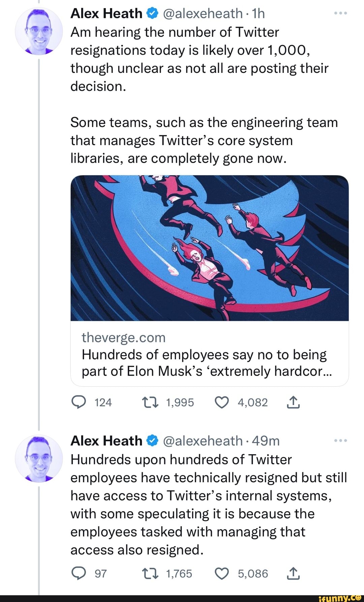364x602 pixels.
Task: Open more options on the 49m tweet
Action: pyautogui.click(x=340, y=441)
